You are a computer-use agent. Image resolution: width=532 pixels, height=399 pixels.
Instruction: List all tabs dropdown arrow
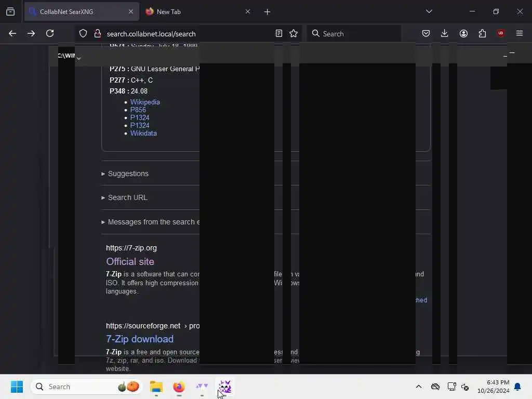[429, 11]
